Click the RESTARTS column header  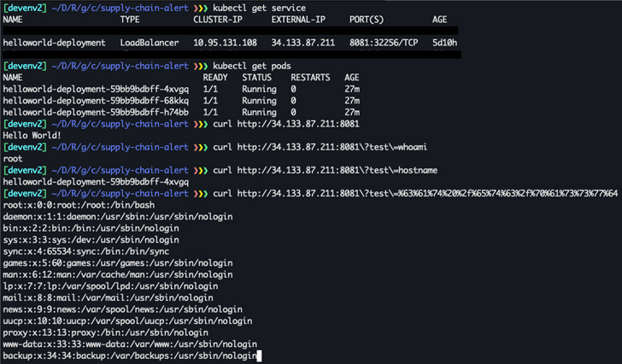(x=310, y=77)
